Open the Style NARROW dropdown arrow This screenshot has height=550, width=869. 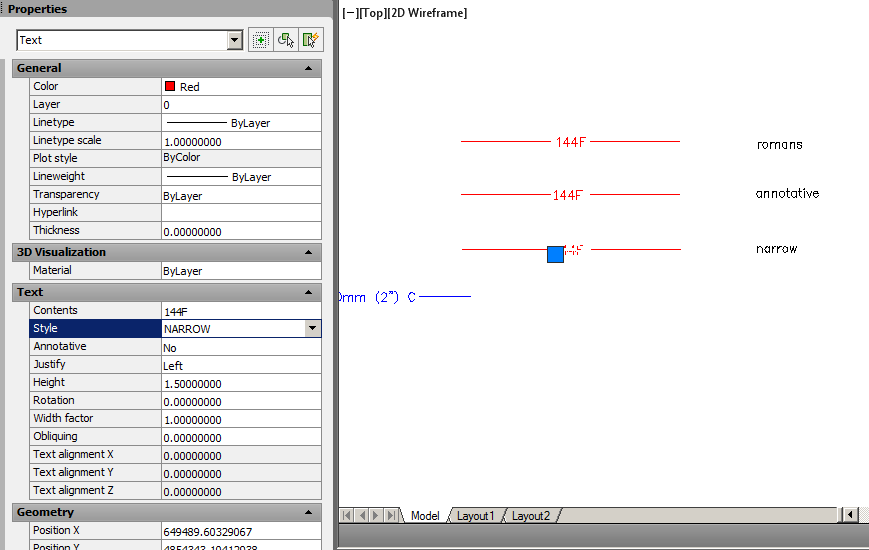coord(313,328)
